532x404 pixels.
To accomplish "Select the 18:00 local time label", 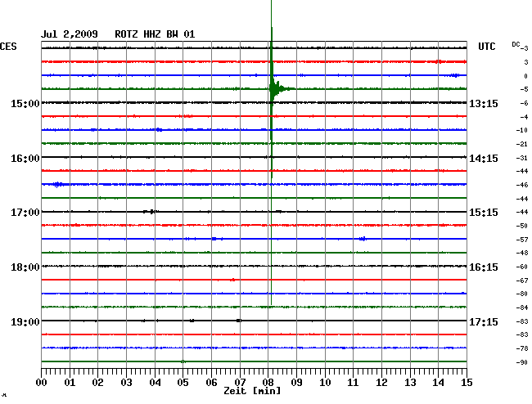I will (25, 267).
